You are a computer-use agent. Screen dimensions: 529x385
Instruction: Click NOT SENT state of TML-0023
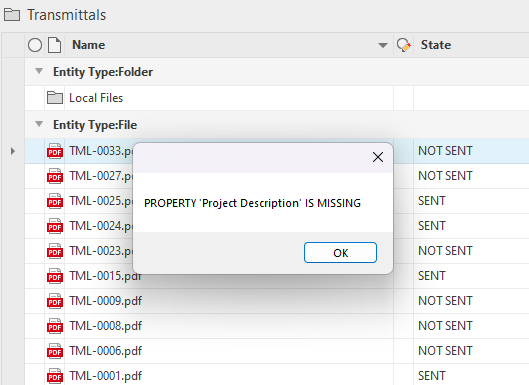tap(445, 251)
